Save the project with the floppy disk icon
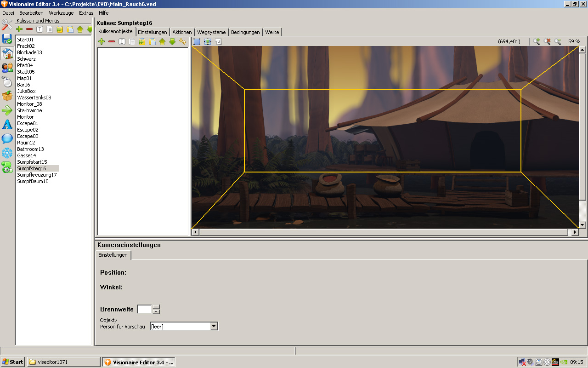The height and width of the screenshot is (368, 588). coord(7,39)
